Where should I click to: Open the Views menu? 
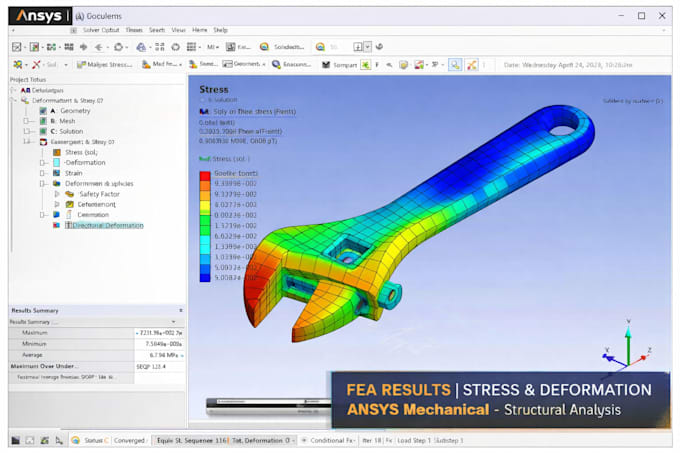178,30
